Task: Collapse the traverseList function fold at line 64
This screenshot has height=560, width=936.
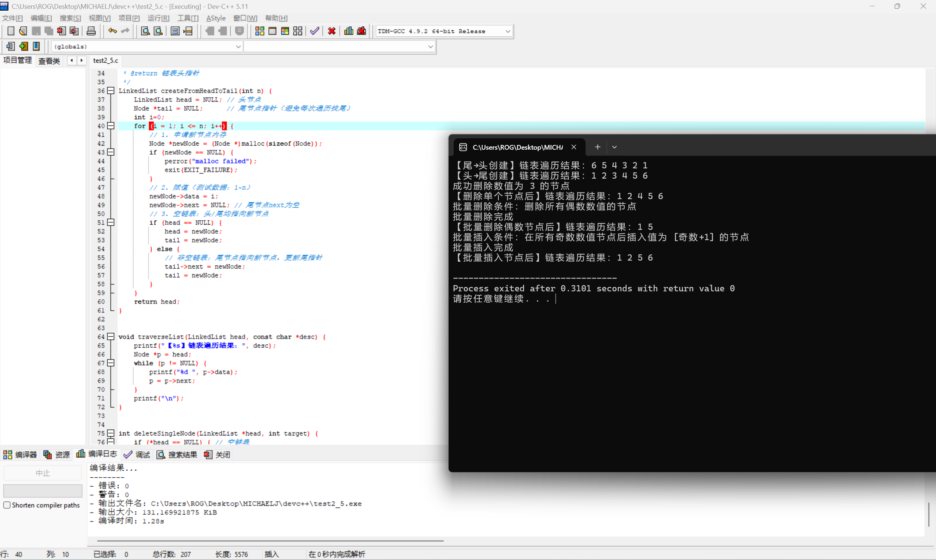Action: click(x=111, y=337)
